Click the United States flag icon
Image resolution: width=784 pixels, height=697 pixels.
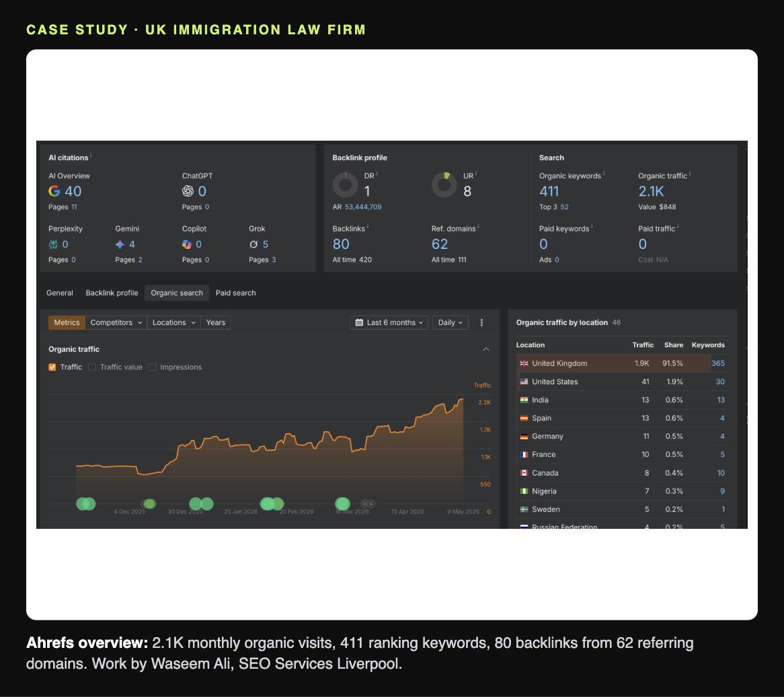tap(524, 381)
